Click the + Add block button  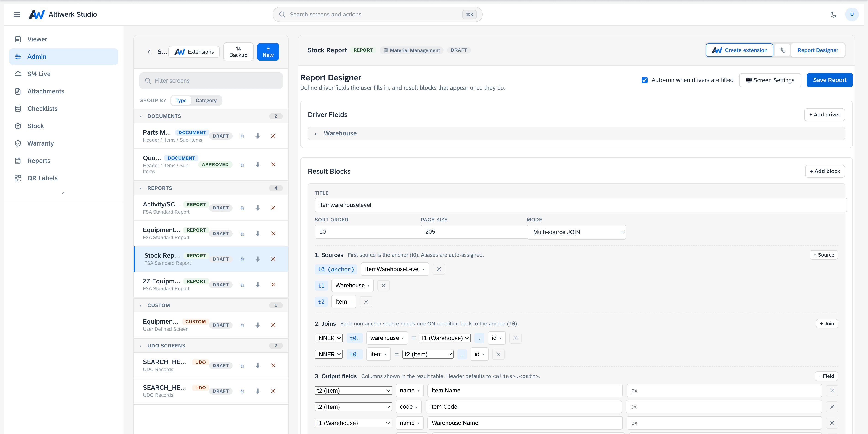click(825, 172)
